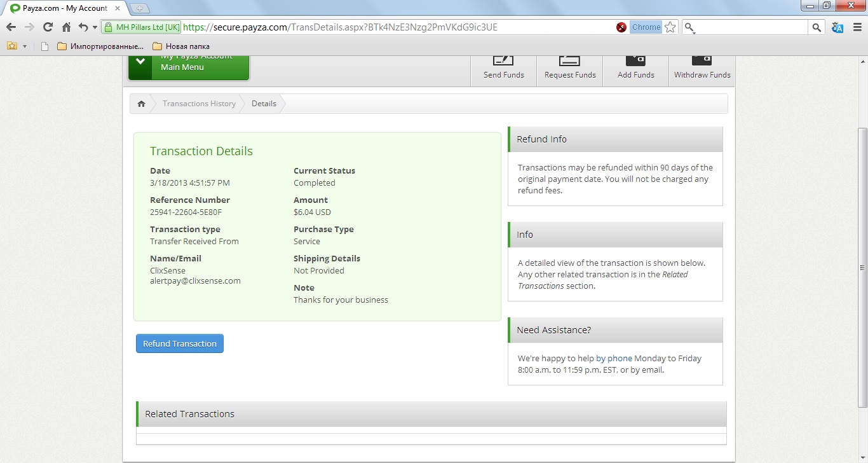This screenshot has width=868, height=463.
Task: Close the Payza.com tab
Action: (118, 8)
